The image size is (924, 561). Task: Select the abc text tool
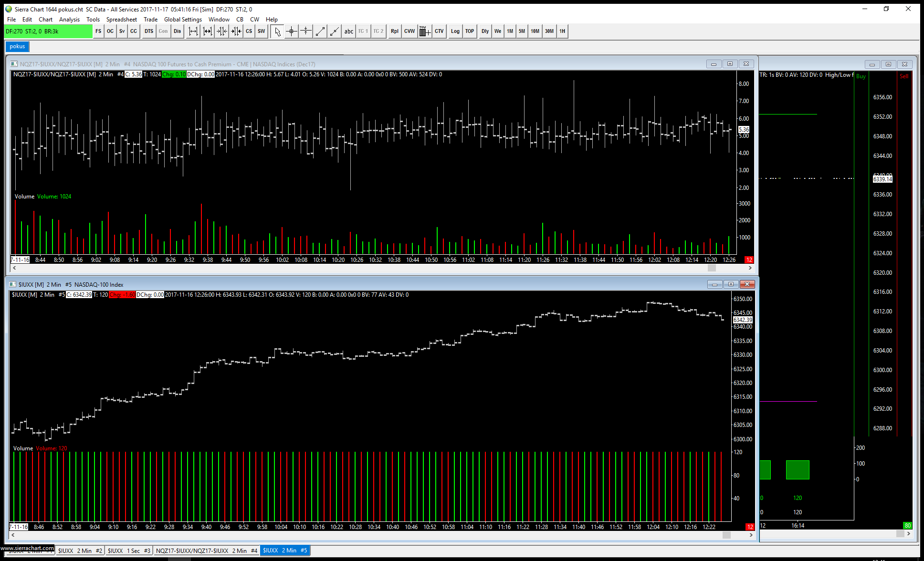[x=349, y=31]
